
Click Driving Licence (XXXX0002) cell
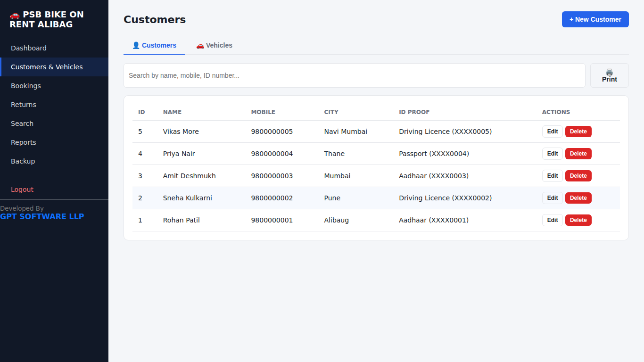(446, 198)
